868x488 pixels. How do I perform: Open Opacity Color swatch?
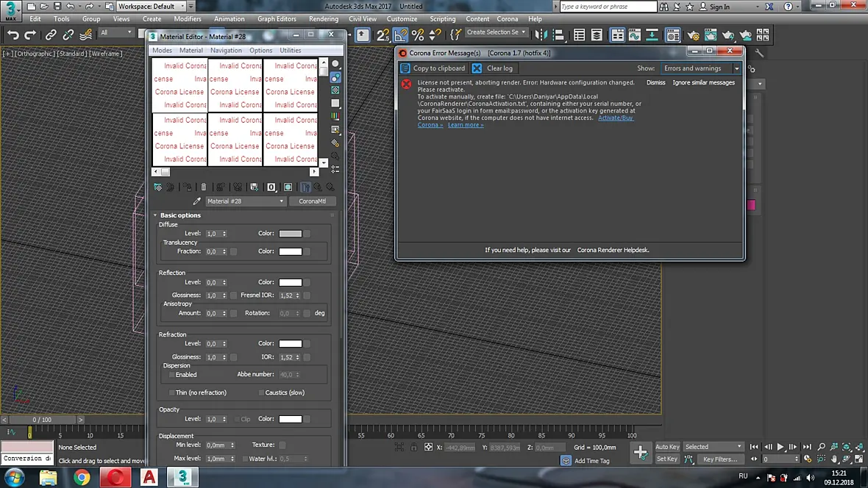pos(290,419)
